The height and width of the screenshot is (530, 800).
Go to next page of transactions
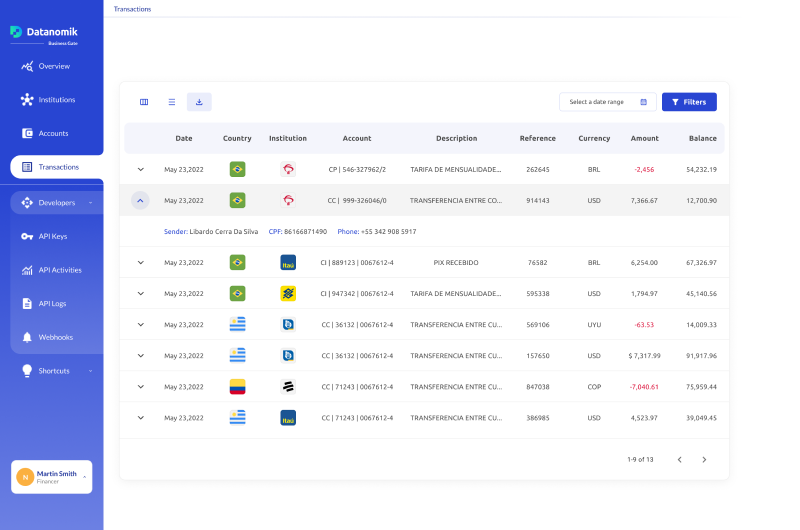point(704,460)
